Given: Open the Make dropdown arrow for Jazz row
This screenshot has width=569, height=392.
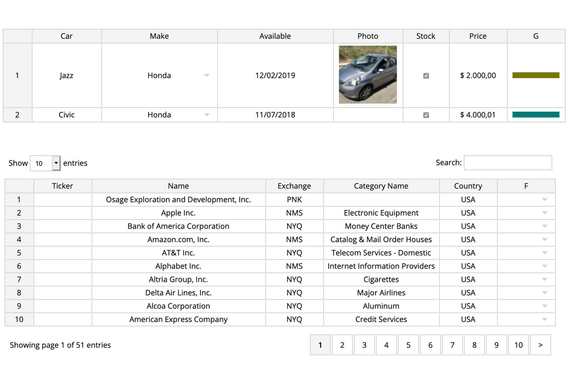Looking at the screenshot, I should pos(207,75).
